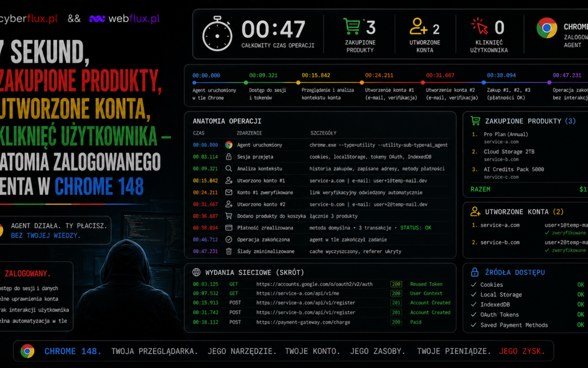Click the 200 status badge beside Paid
The height and width of the screenshot is (368, 588).
point(396,322)
